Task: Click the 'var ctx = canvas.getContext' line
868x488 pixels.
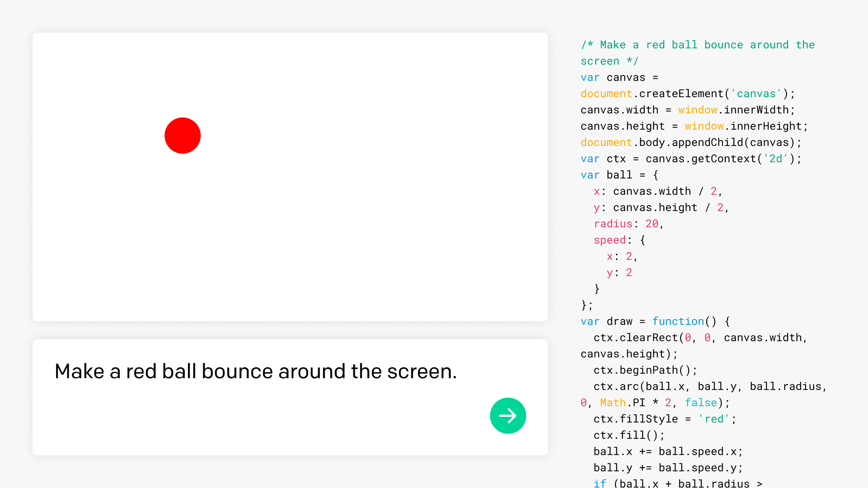Action: [691, 159]
